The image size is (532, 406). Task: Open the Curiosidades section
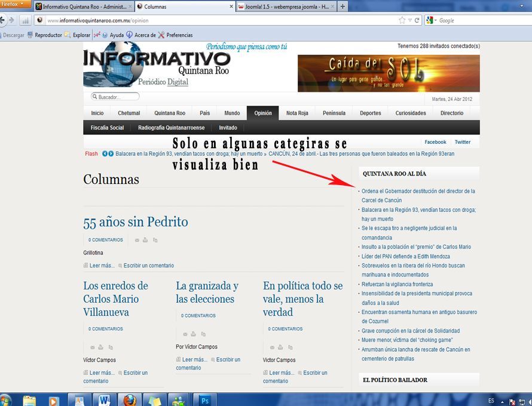(411, 113)
